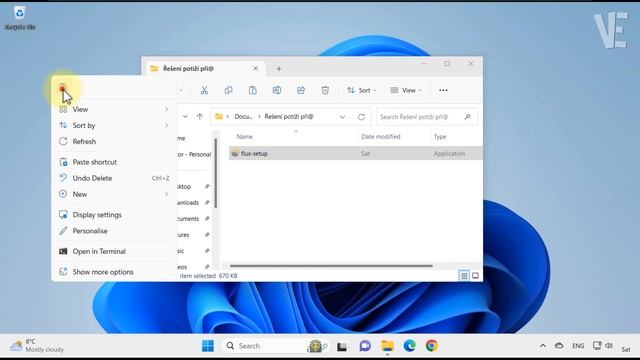Click the OneDrive cloud tray icon
640x360 pixels.
pyautogui.click(x=559, y=346)
